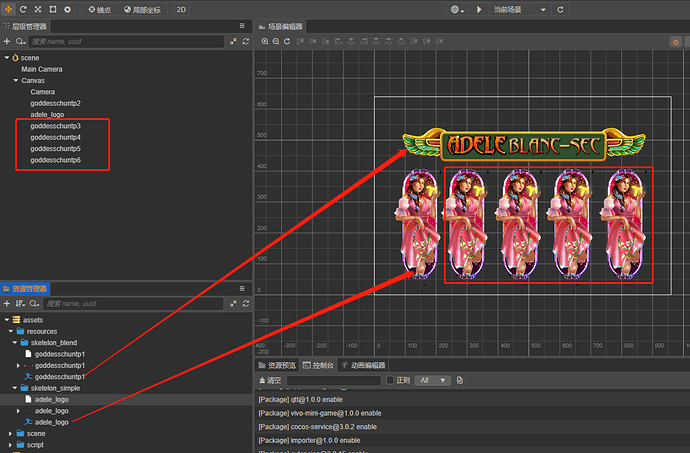
Task: Collapse all folders in assets panel
Action: (x=233, y=304)
